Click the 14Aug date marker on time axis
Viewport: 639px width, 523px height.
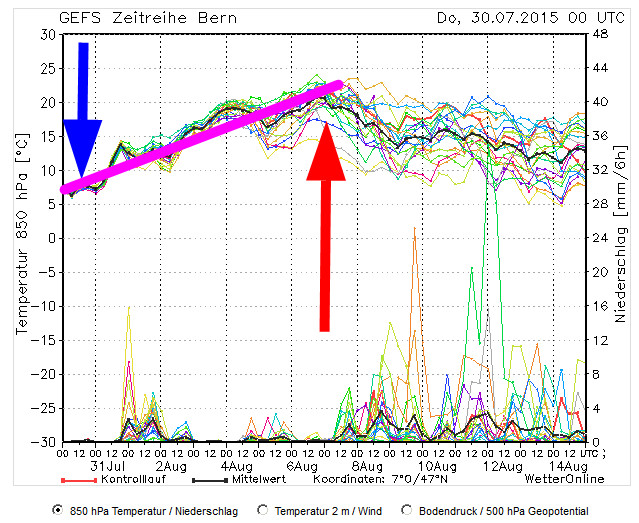[x=569, y=466]
